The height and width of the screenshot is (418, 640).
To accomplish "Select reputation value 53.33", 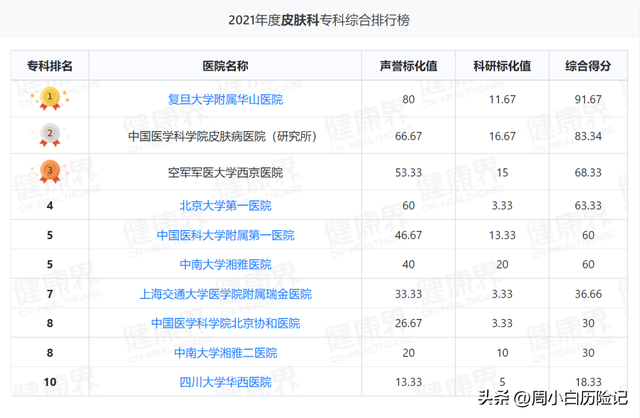I will (x=409, y=173).
